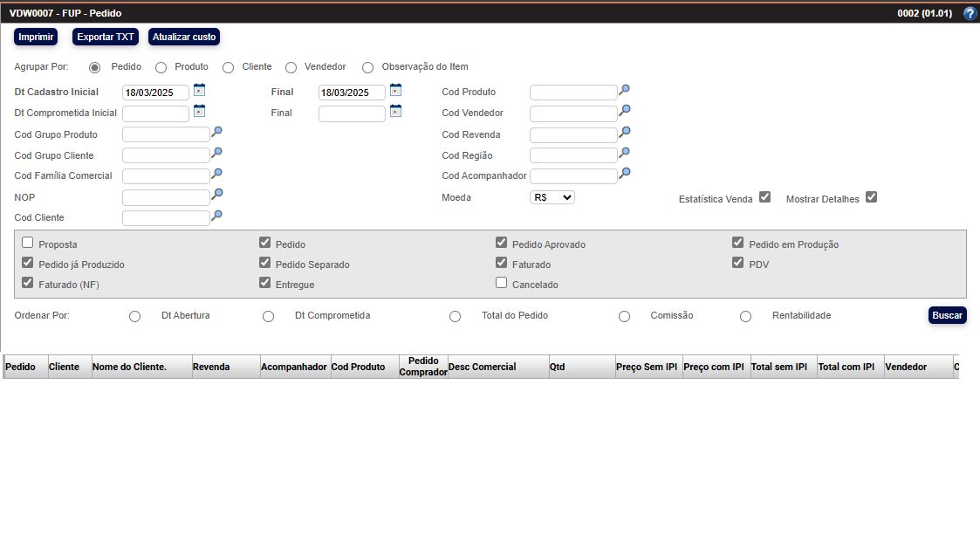This screenshot has width=980, height=536.
Task: Open calendar for Dt Comprometida Inicial
Action: pos(199,111)
